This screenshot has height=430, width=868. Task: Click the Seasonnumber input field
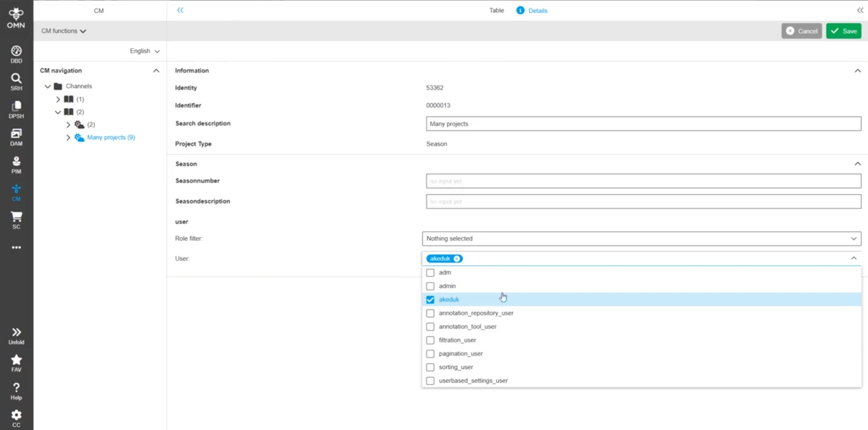[643, 181]
